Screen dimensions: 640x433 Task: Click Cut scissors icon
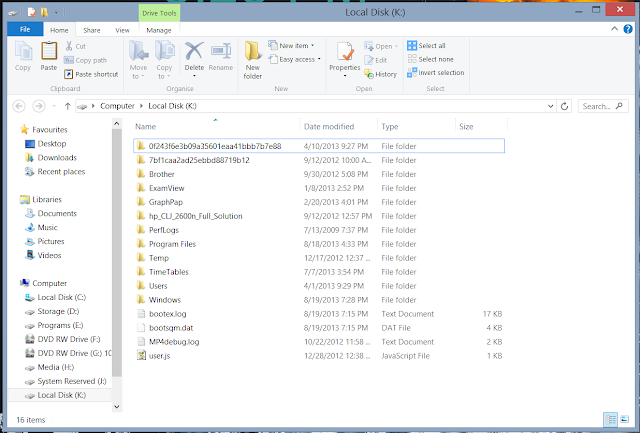click(x=69, y=46)
